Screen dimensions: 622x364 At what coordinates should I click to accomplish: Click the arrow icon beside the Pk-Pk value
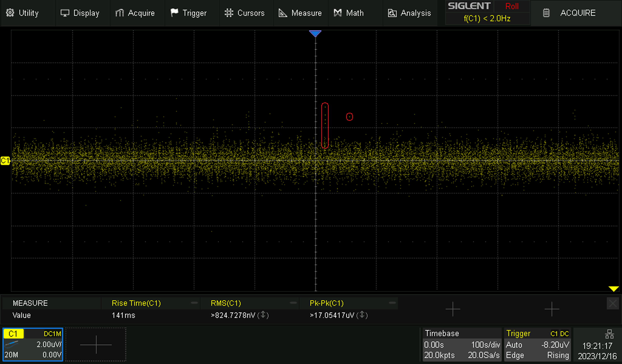[x=362, y=315]
